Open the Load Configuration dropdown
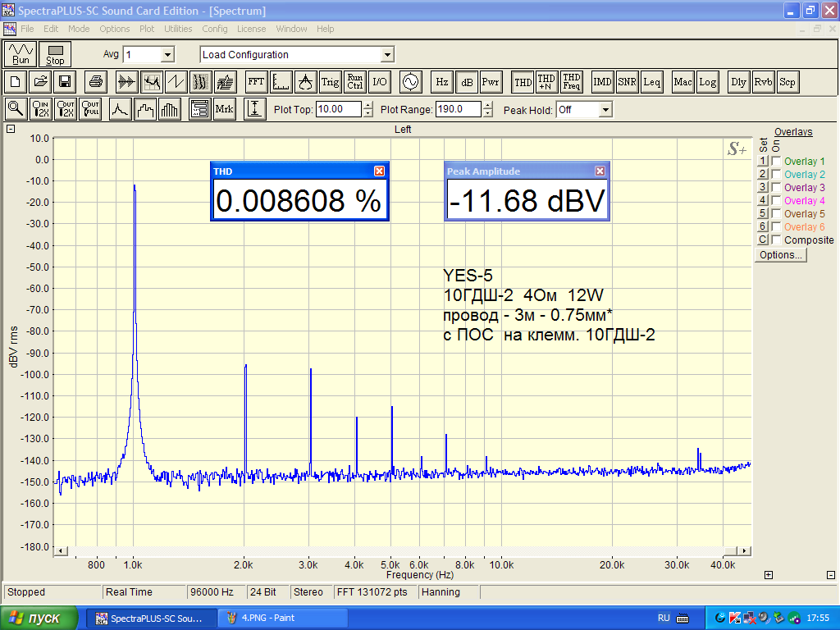This screenshot has width=840, height=630. (x=387, y=55)
